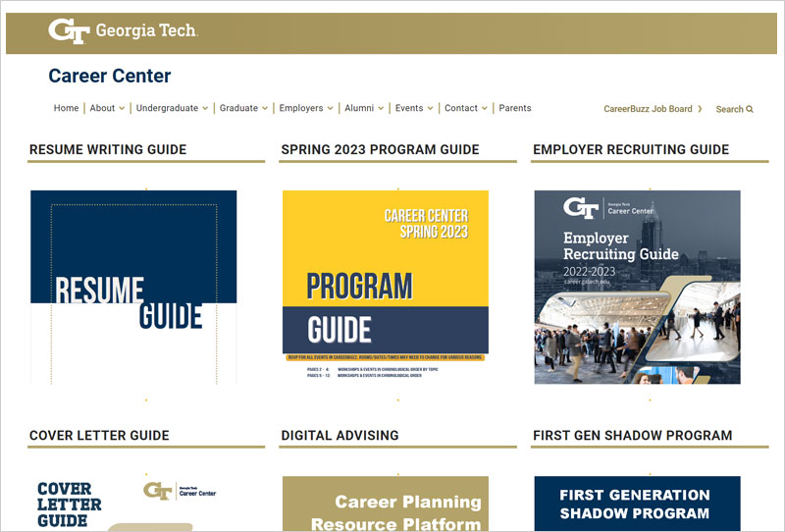Open the Undergraduate menu item
This screenshot has width=785, height=532.
pos(167,108)
